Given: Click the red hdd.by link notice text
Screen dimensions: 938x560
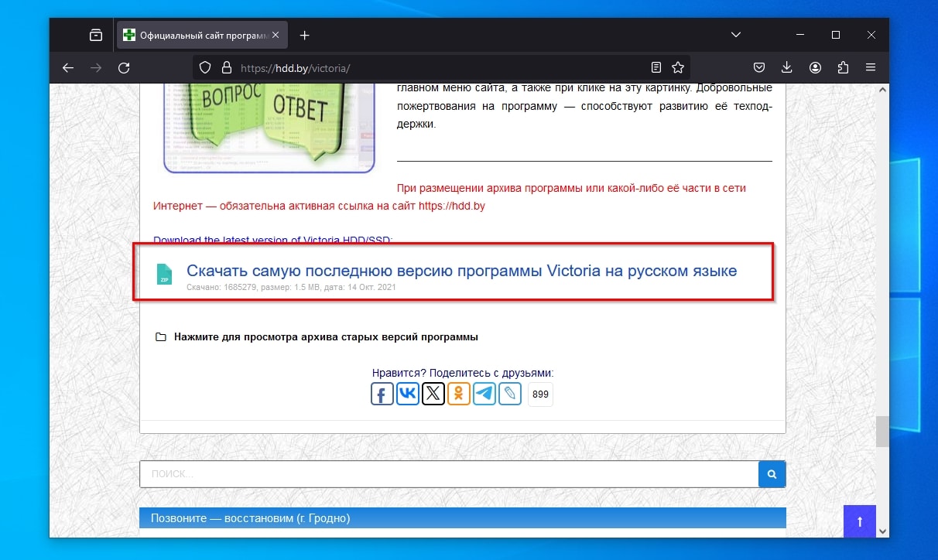Looking at the screenshot, I should (450, 197).
